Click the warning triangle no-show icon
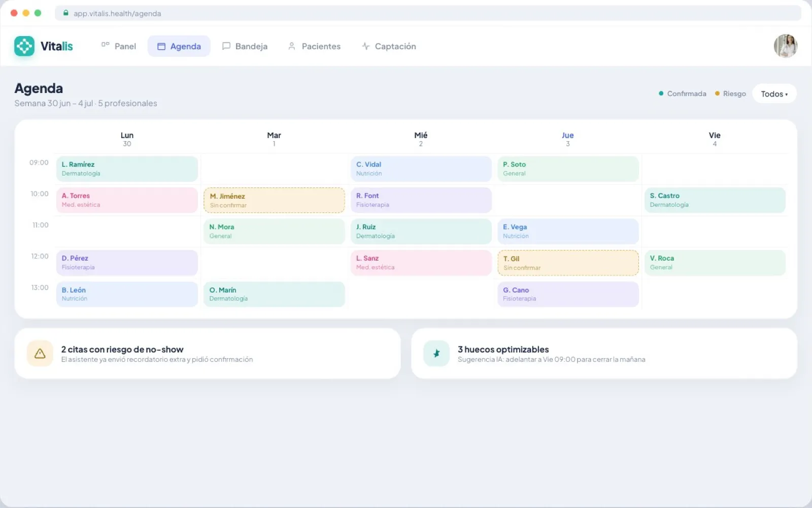This screenshot has height=508, width=812. pos(40,354)
